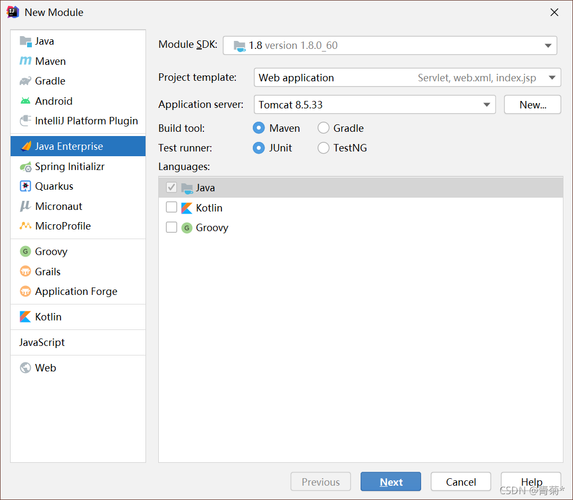Click the IntelliJ Platform Plugin icon

(25, 121)
